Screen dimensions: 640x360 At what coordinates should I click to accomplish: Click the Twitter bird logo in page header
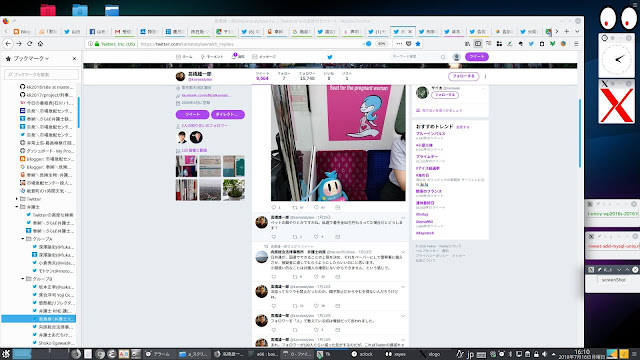pyautogui.click(x=330, y=57)
